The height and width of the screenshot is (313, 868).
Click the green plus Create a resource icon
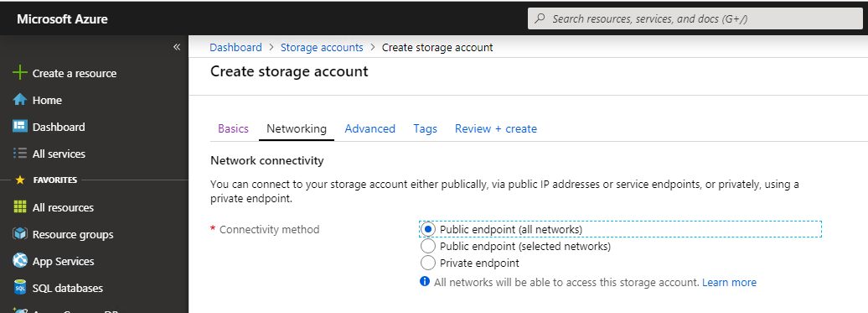coord(19,72)
